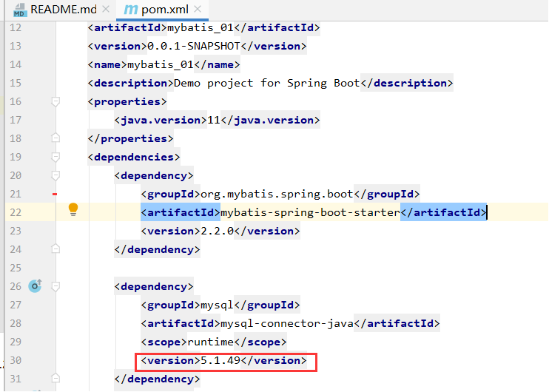Click line number 25 in the gutter
549x392 pixels.
(x=16, y=268)
